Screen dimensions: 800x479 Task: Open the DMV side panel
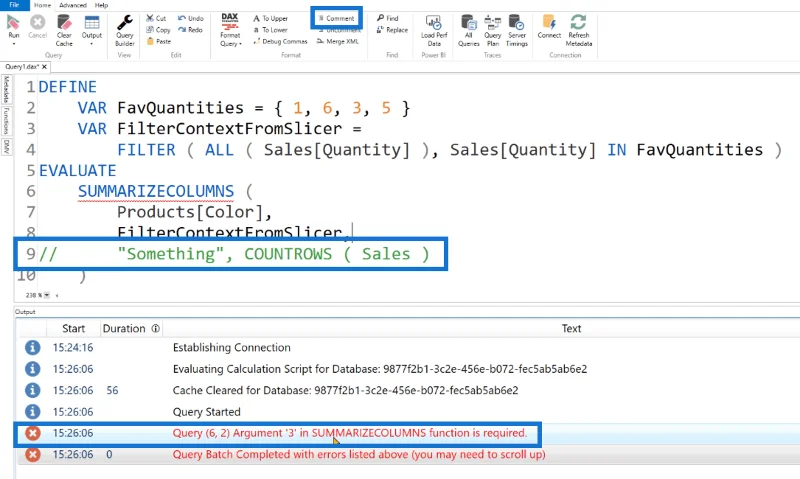6,147
